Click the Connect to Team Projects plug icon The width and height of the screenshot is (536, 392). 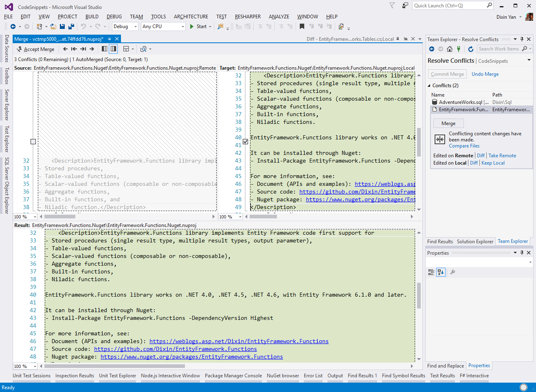(459, 49)
